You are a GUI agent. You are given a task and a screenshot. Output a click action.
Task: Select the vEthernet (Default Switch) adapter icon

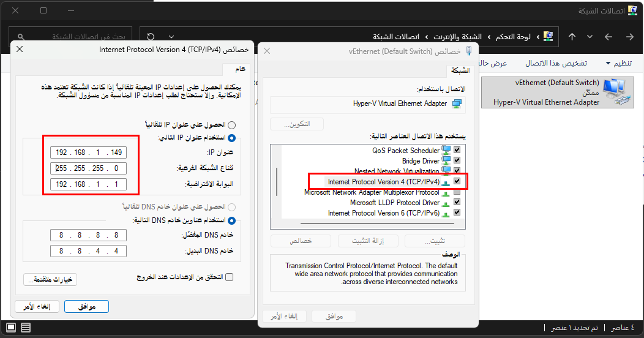coord(618,92)
